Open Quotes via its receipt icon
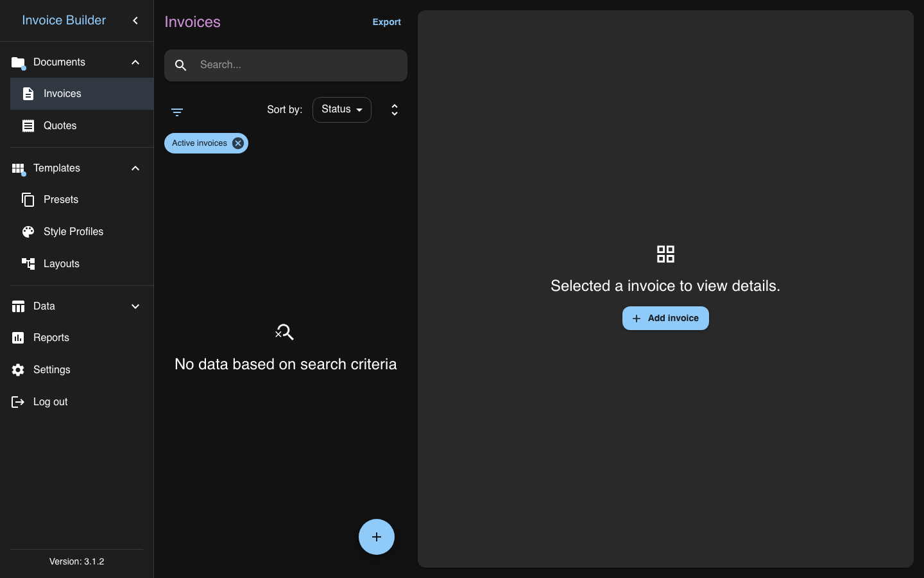The image size is (924, 578). point(28,126)
